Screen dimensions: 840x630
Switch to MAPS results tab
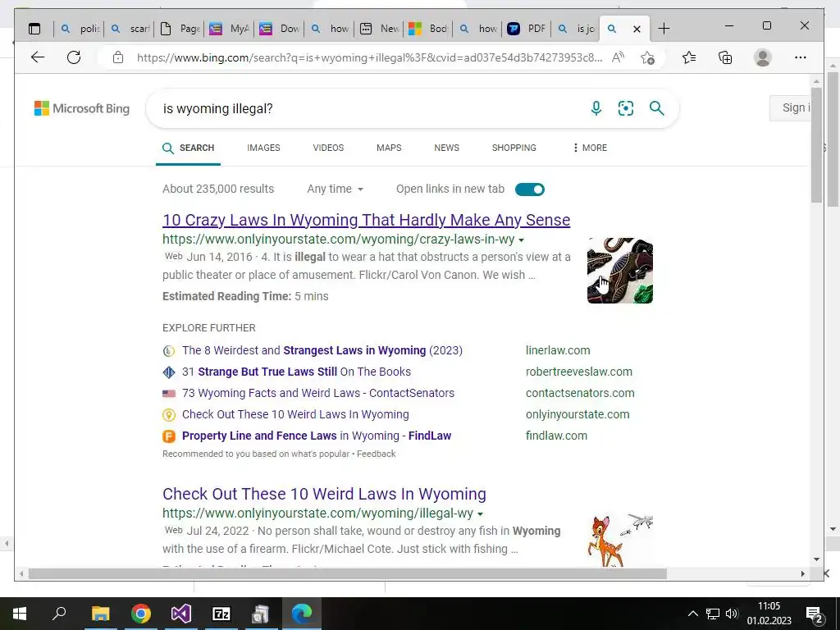point(389,148)
